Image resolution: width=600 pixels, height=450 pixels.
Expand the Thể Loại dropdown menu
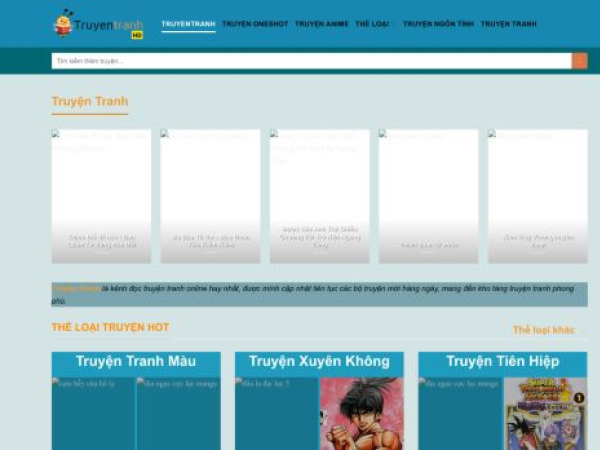375,23
